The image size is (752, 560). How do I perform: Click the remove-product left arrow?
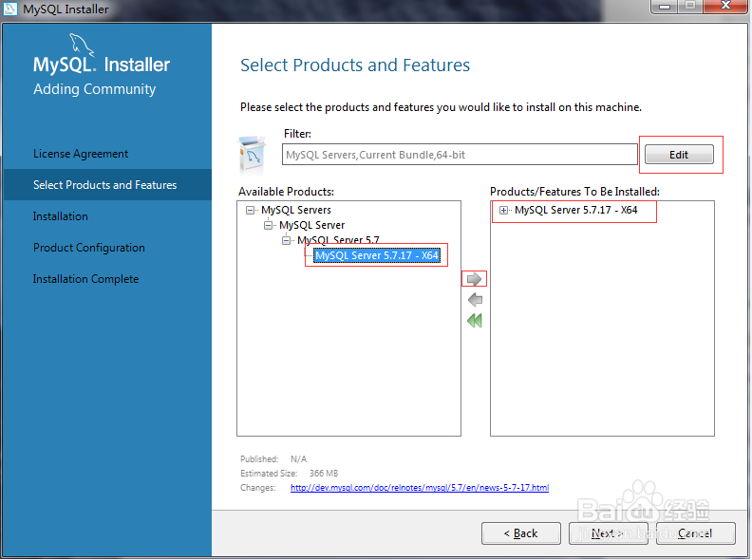[x=475, y=300]
